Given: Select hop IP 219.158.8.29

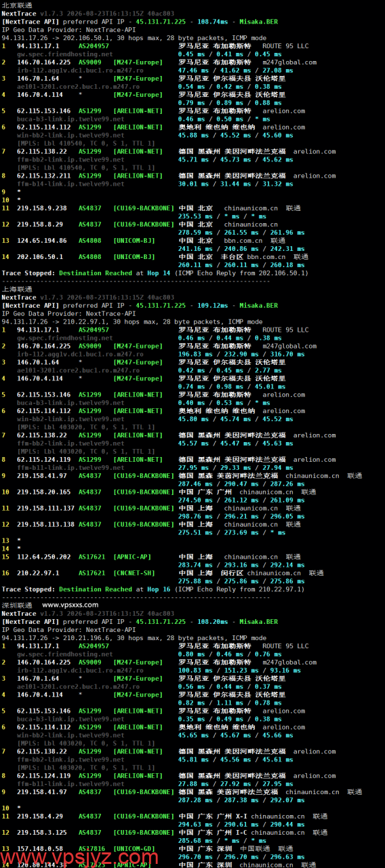Looking at the screenshot, I should click(x=39, y=224).
